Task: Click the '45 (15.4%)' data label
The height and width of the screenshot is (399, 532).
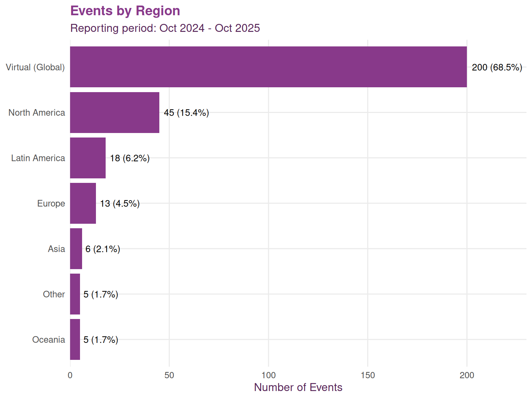Action: (186, 113)
